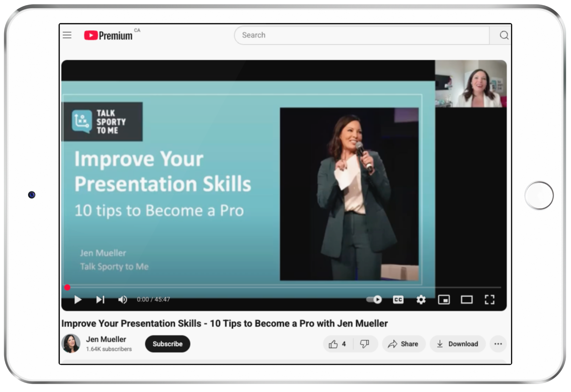This screenshot has width=571, height=392.
Task: Enter full screen mode
Action: coord(490,300)
